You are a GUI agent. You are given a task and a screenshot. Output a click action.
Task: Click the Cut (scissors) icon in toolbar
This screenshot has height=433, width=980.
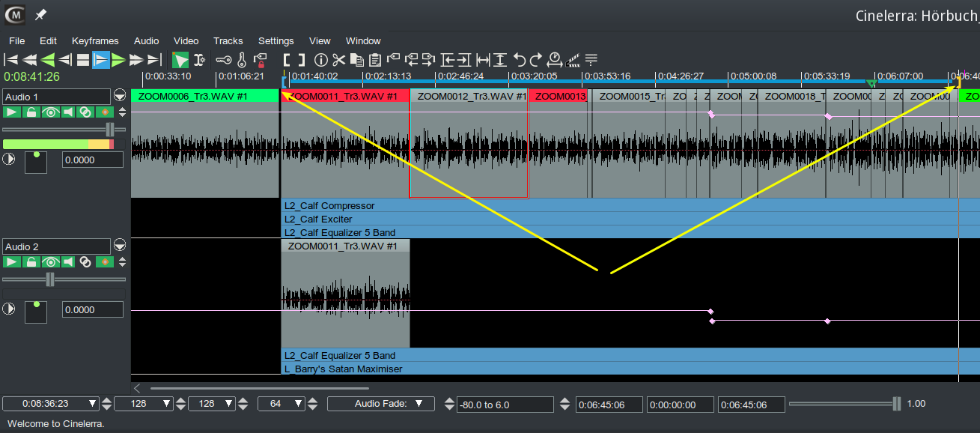coord(339,60)
